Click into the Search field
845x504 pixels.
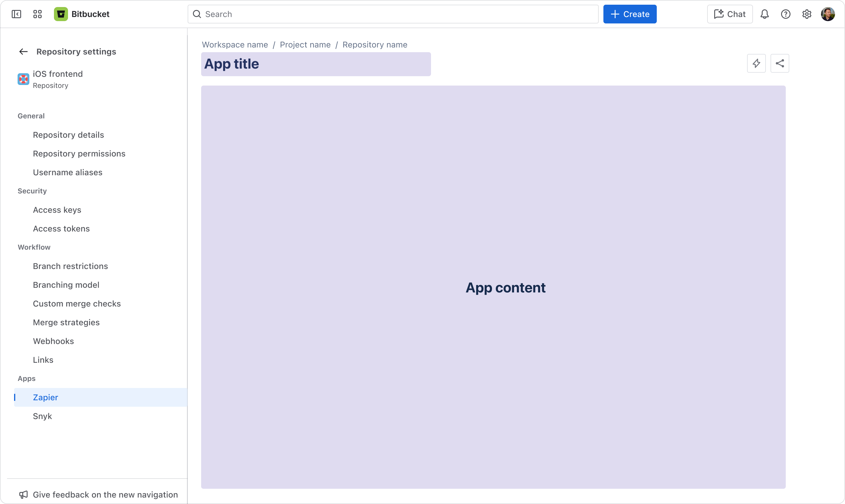[x=393, y=14]
